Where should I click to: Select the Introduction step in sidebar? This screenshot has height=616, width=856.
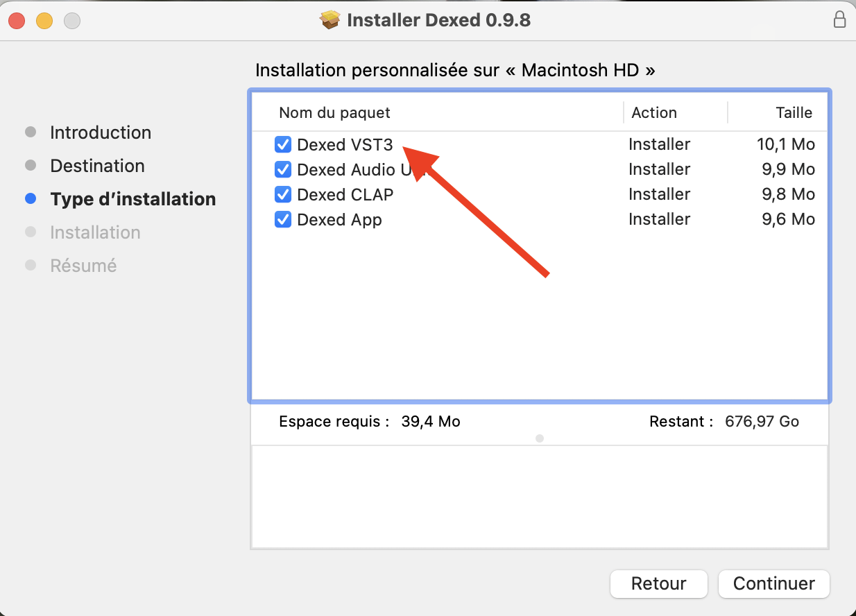coord(100,132)
